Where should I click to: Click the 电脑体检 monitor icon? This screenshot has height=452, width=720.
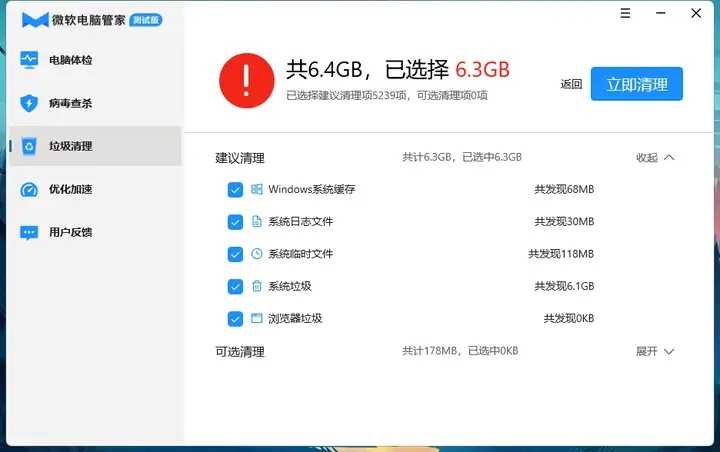tap(29, 60)
